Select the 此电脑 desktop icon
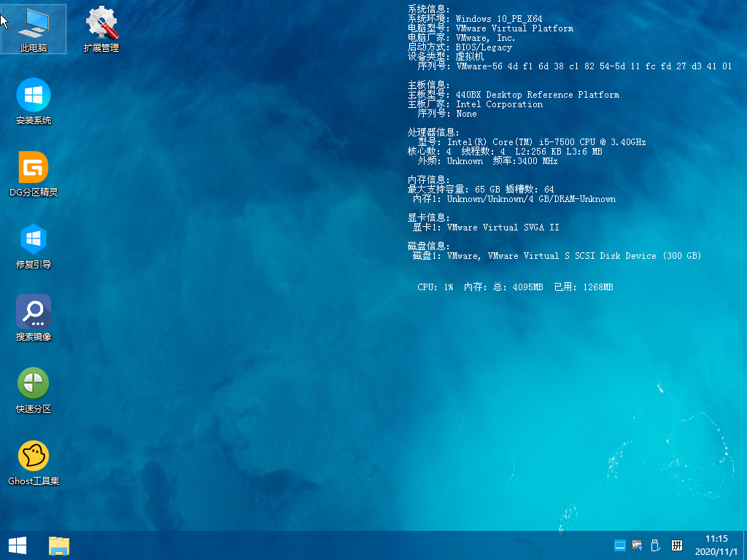Viewport: 747px width, 560px height. coord(34,29)
